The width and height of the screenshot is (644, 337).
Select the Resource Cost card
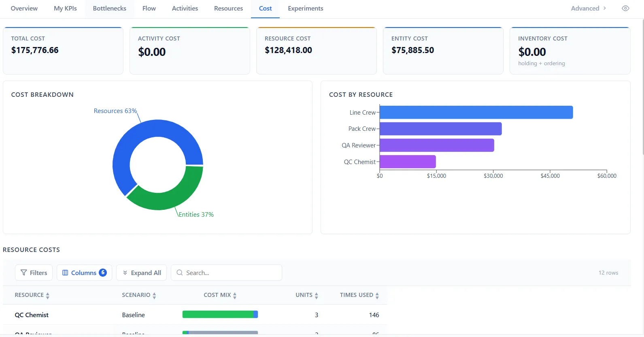tap(317, 51)
